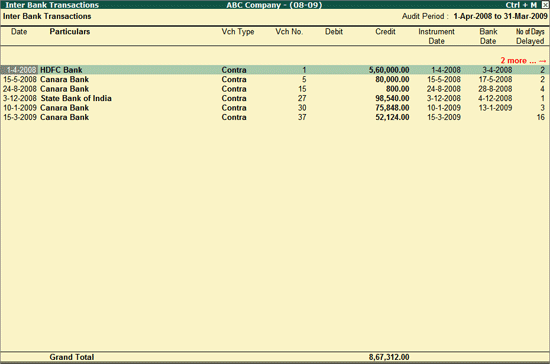Click the Particulars column header

point(69,32)
